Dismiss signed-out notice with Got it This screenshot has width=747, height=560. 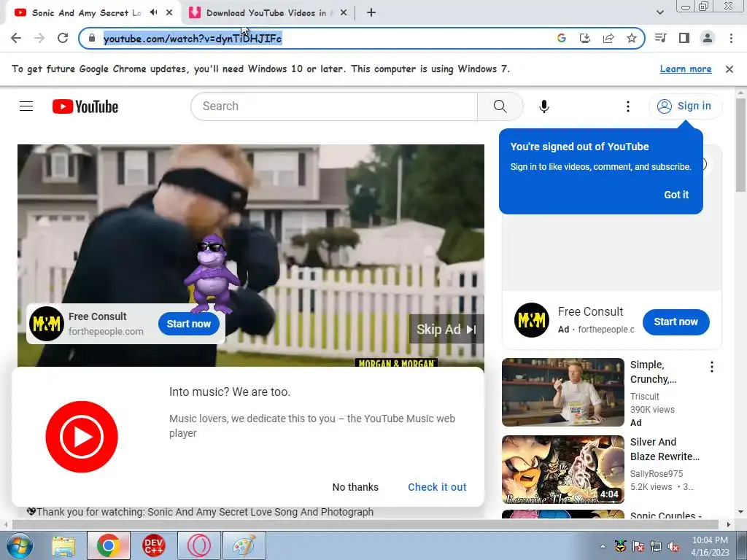pyautogui.click(x=676, y=195)
